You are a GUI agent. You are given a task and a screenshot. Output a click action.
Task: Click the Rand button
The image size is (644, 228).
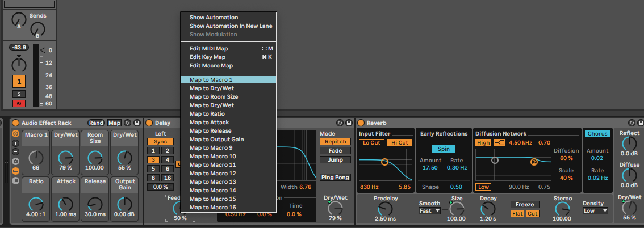pyautogui.click(x=96, y=123)
